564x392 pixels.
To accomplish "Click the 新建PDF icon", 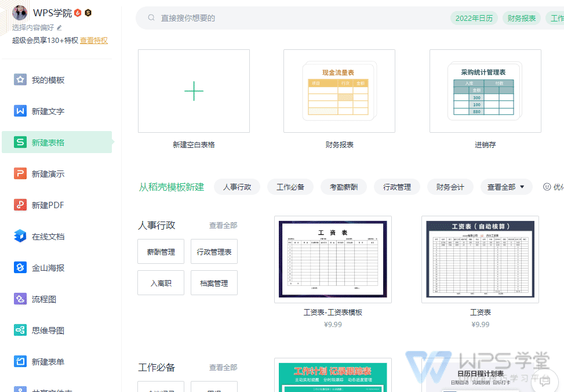I will point(20,205).
